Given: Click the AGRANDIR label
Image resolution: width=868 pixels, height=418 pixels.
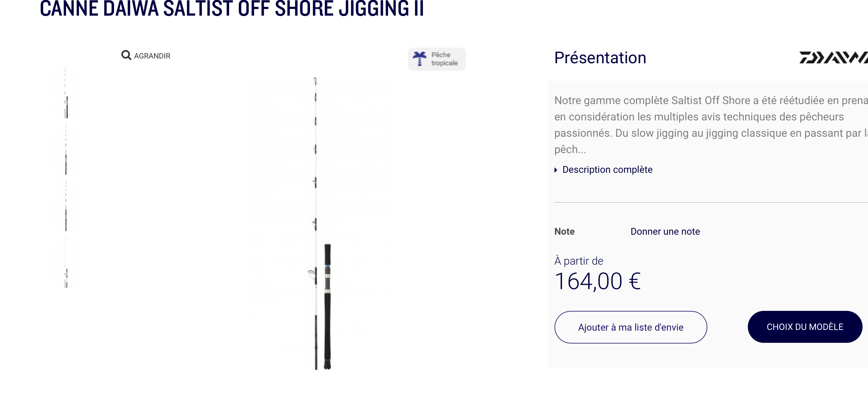Looking at the screenshot, I should 152,56.
